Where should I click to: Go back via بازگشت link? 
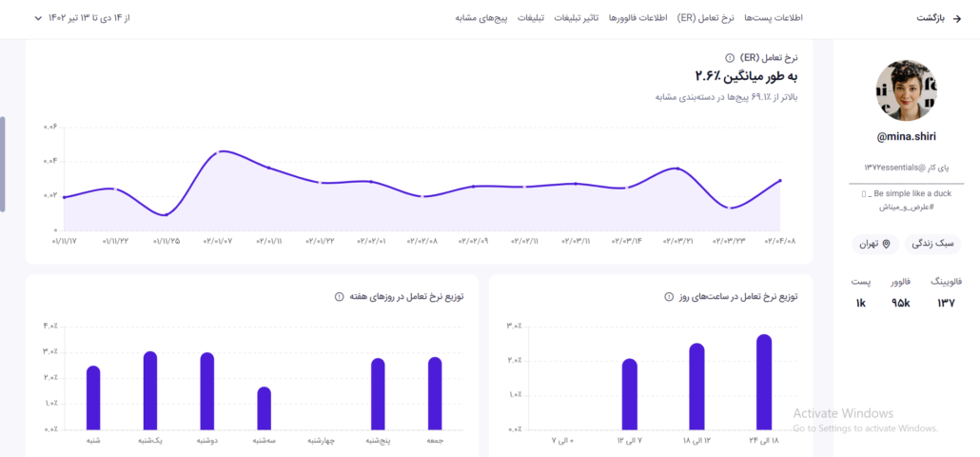click(x=931, y=18)
